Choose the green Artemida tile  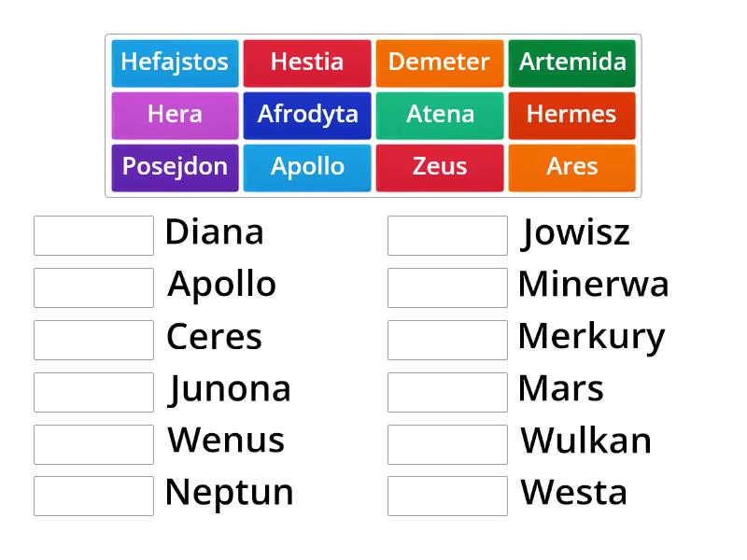572,63
